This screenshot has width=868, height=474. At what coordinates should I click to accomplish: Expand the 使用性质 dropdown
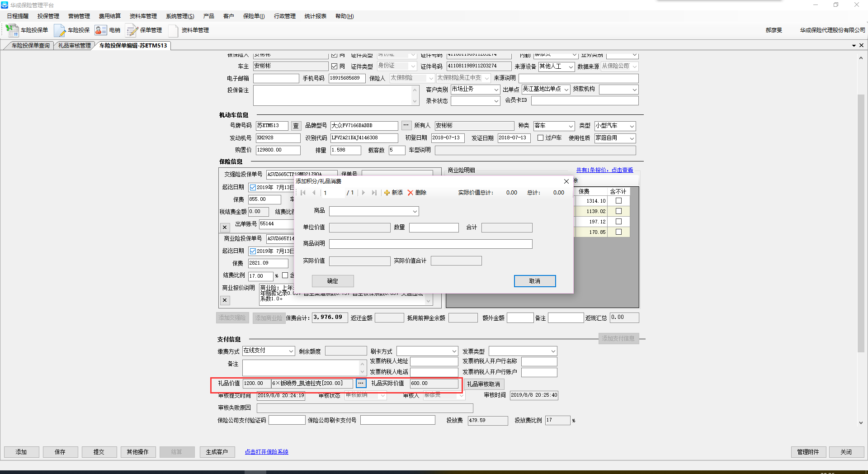632,138
